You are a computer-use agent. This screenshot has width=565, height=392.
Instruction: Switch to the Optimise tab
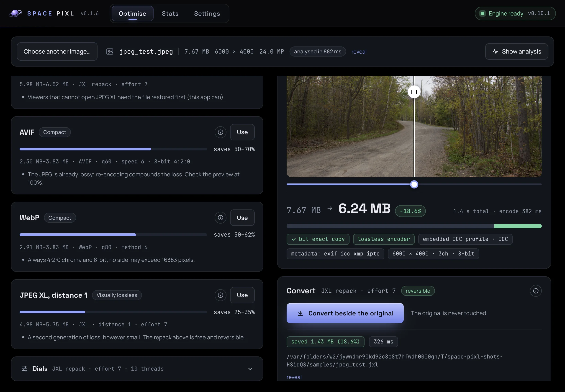(132, 13)
